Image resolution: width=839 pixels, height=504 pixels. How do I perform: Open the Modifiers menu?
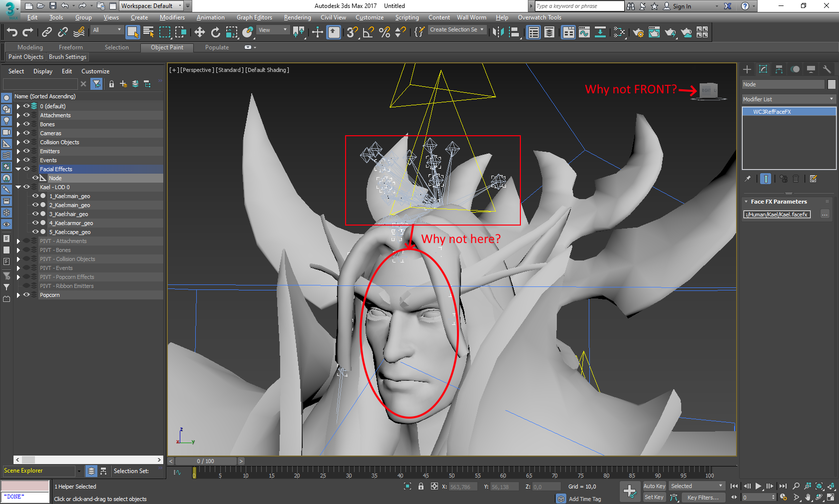click(x=172, y=17)
